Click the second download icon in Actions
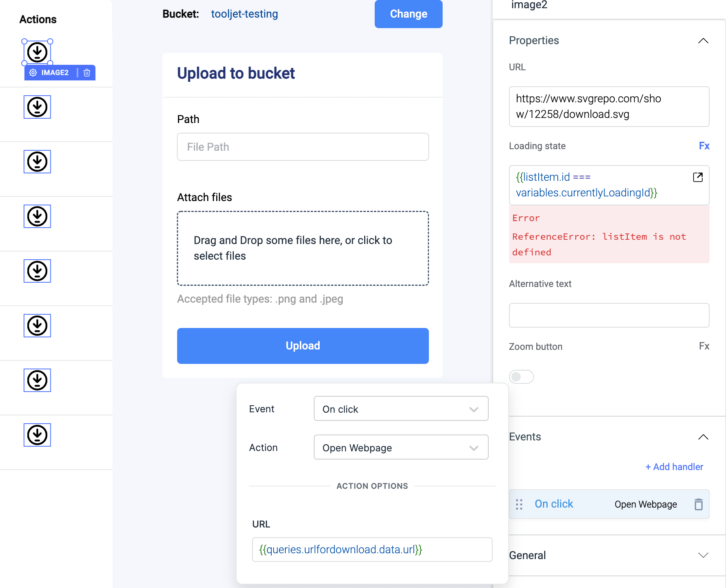726x588 pixels. point(37,107)
